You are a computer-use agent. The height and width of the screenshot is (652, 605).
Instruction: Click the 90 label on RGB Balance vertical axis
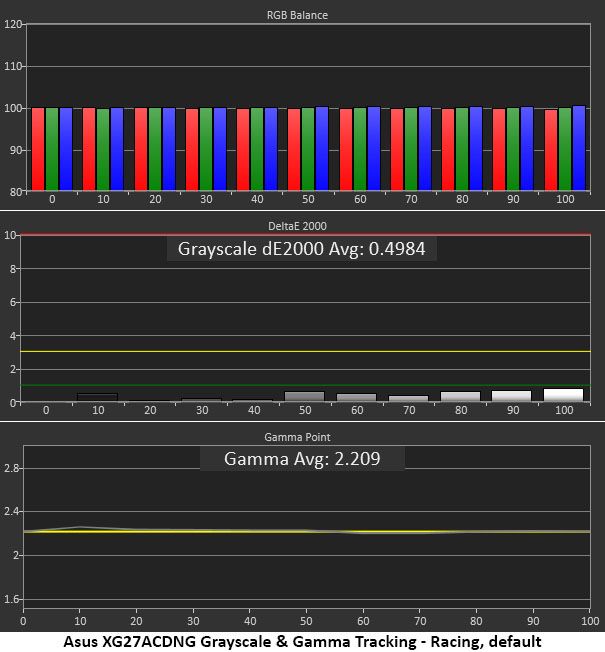[15, 150]
